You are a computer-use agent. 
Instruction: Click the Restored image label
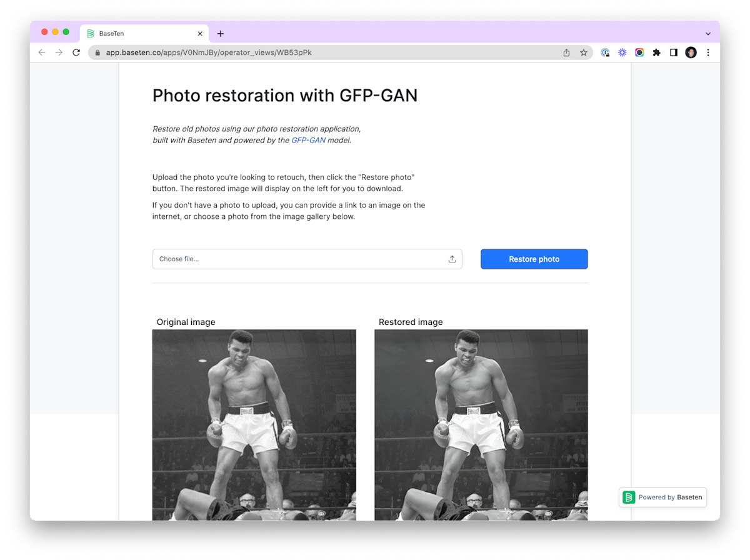point(411,322)
